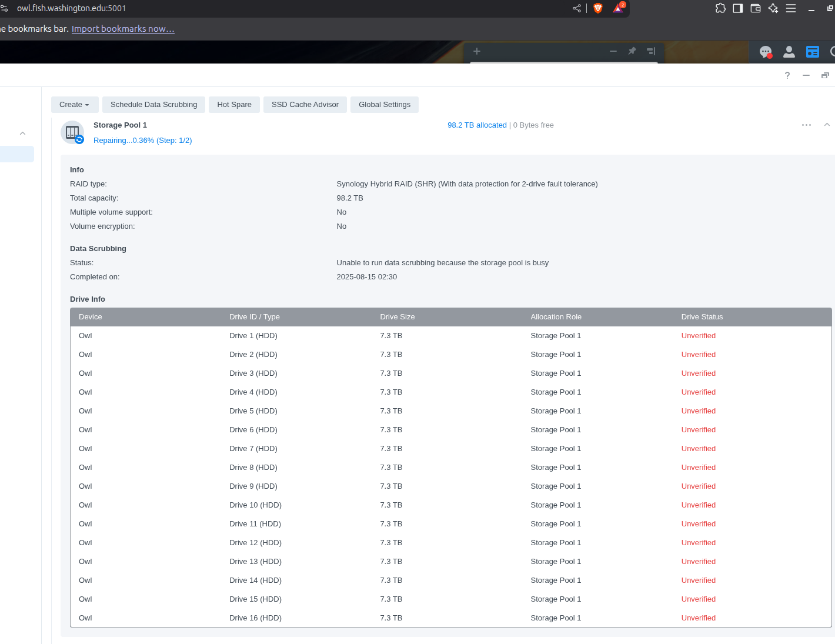
Task: Open the DSM widgets panel icon
Action: [x=812, y=52]
